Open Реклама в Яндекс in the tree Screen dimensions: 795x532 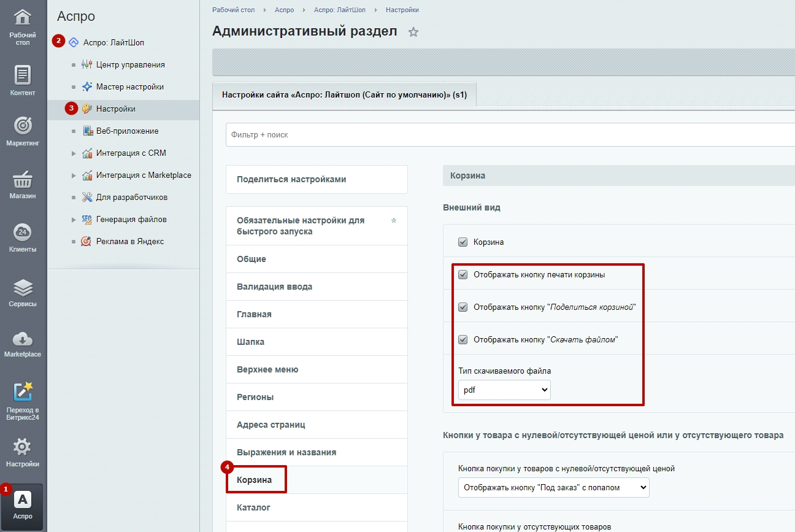pyautogui.click(x=130, y=241)
